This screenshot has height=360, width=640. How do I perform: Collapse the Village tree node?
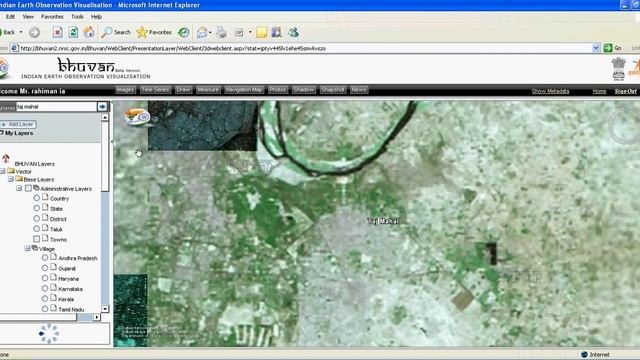tap(27, 248)
